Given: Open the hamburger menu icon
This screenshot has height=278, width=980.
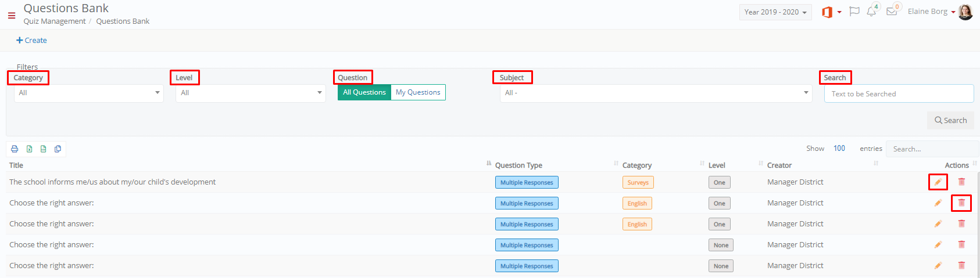Looking at the screenshot, I should [x=12, y=16].
